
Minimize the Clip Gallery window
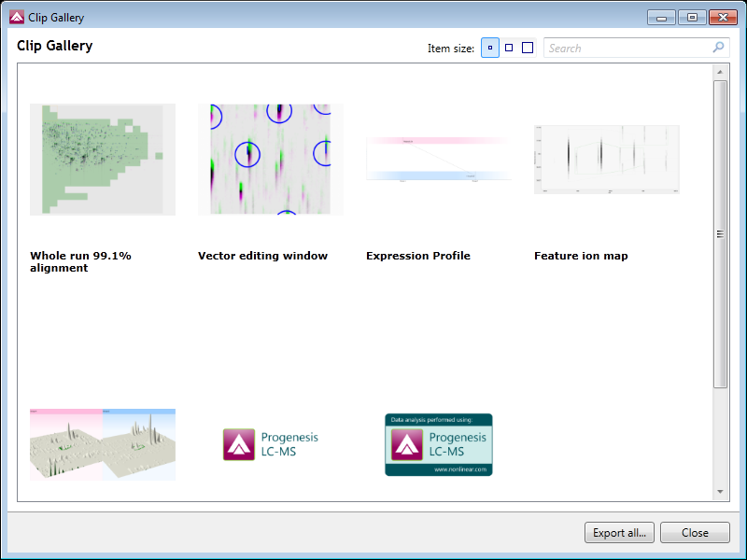click(x=661, y=18)
